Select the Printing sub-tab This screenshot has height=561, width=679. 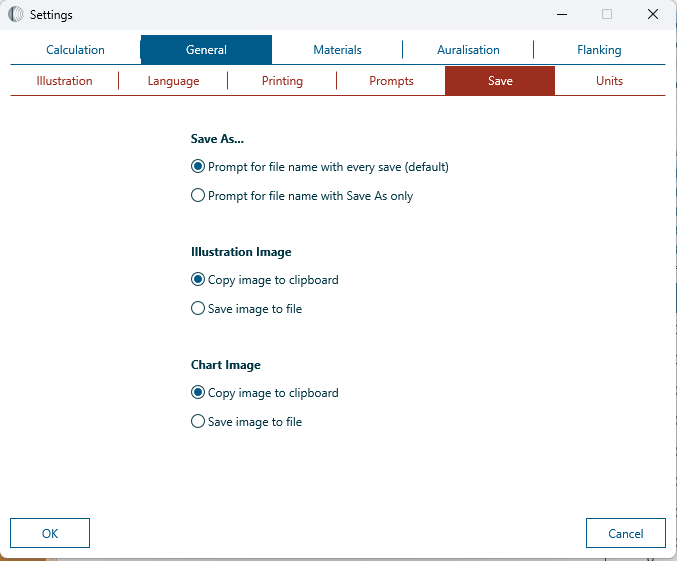282,81
